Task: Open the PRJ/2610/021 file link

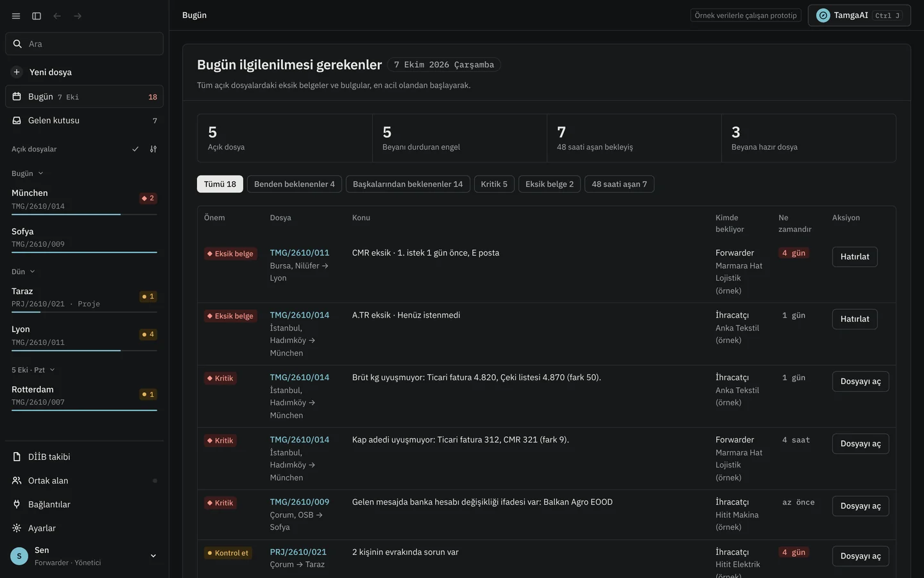Action: [298, 552]
